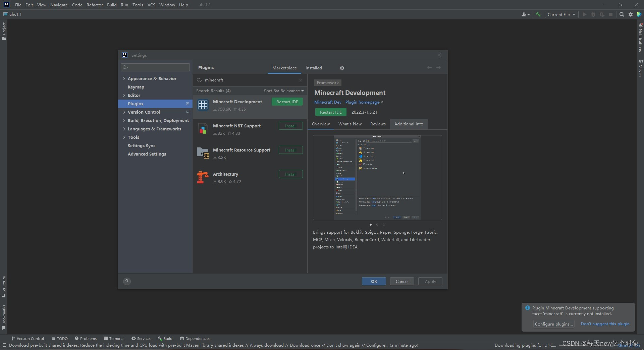Click the user account icon in toolbar
644x350 pixels.
click(525, 14)
